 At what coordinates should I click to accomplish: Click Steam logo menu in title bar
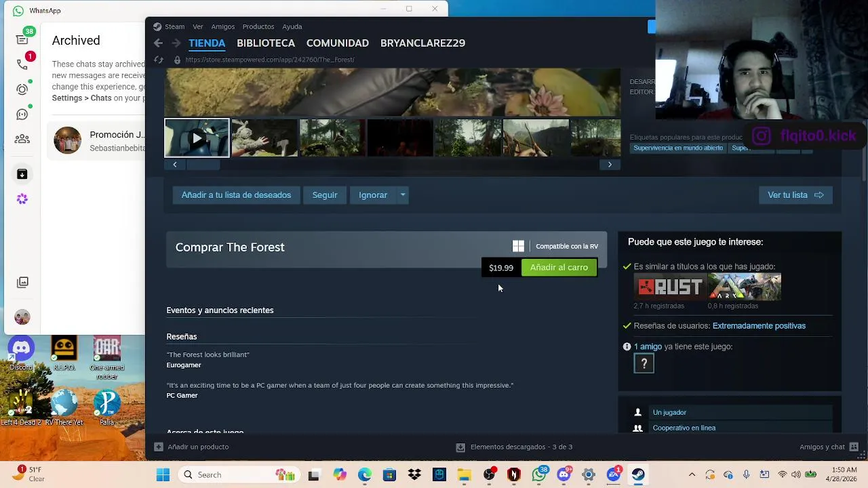168,26
